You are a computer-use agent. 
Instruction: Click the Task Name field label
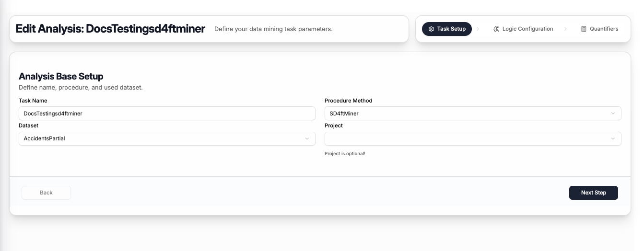click(33, 101)
